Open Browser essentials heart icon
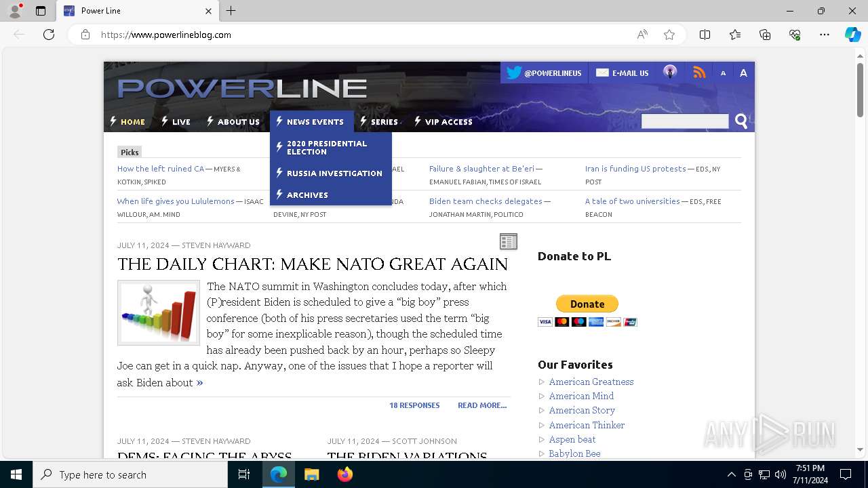The height and width of the screenshot is (488, 868). tap(795, 35)
